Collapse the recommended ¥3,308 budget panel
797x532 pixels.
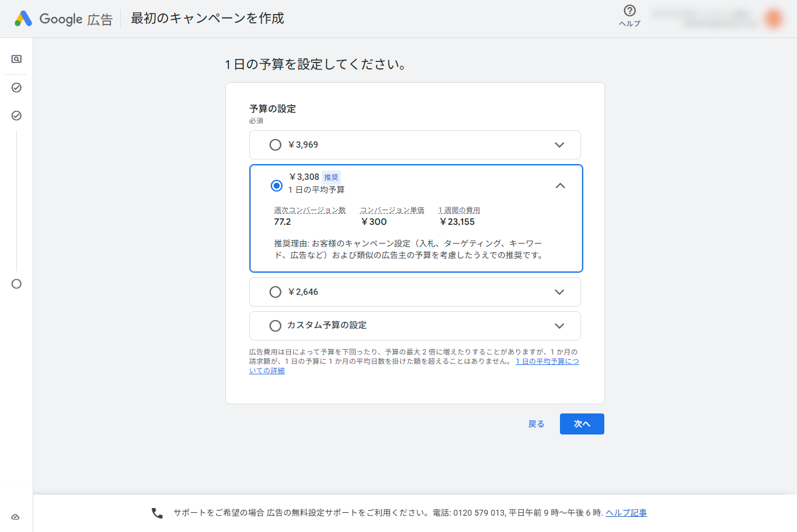[560, 186]
